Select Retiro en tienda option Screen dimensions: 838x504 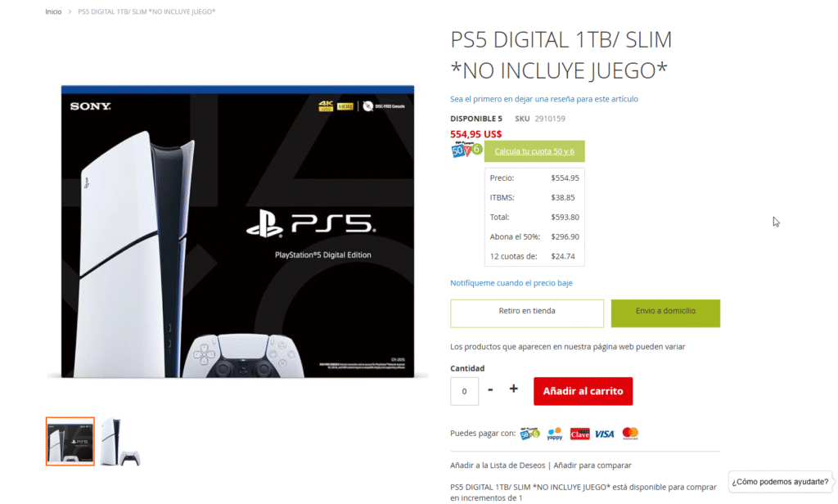[x=527, y=313]
